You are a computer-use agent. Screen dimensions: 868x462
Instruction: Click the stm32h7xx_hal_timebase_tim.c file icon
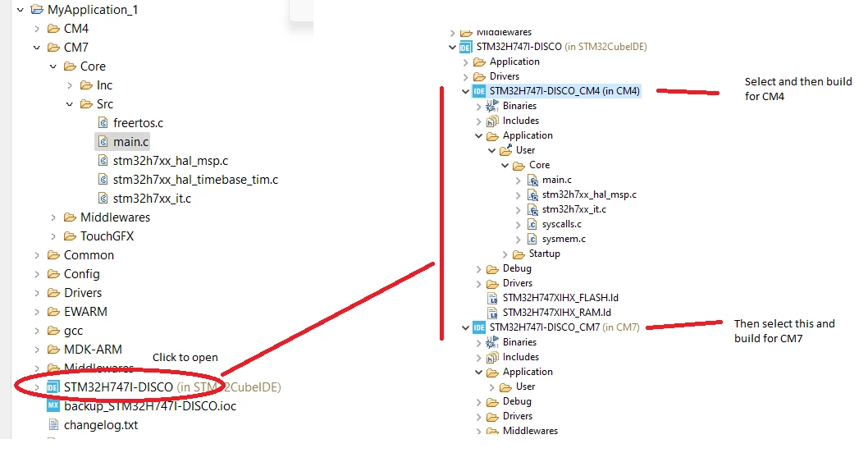[x=103, y=179]
